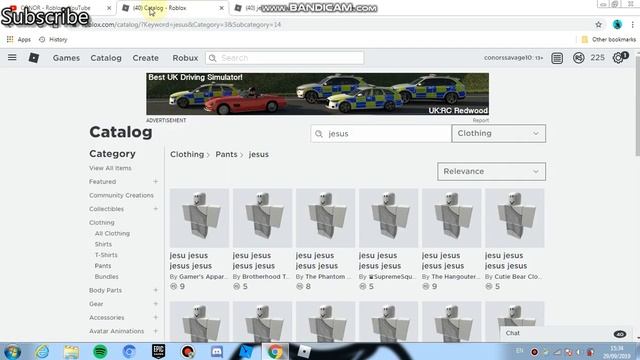
Task: Select Community Creations category
Action: pos(121,196)
